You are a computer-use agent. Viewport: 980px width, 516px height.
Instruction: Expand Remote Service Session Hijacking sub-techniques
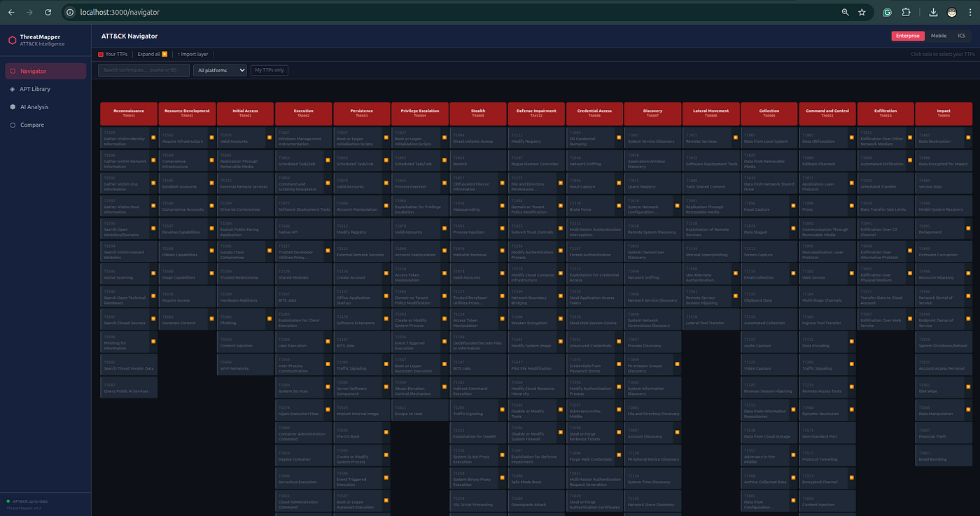click(736, 297)
